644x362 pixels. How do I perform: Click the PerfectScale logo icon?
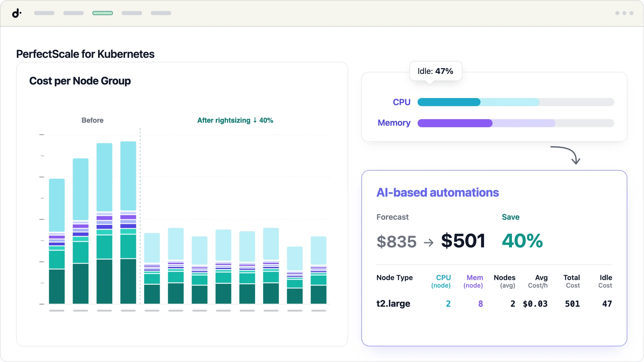[x=17, y=13]
